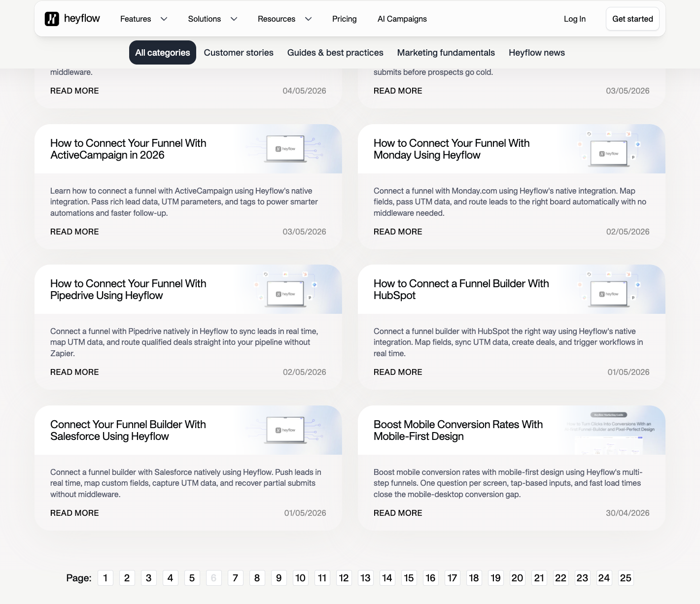Go to pagination page 21
This screenshot has width=700, height=604.
click(539, 578)
